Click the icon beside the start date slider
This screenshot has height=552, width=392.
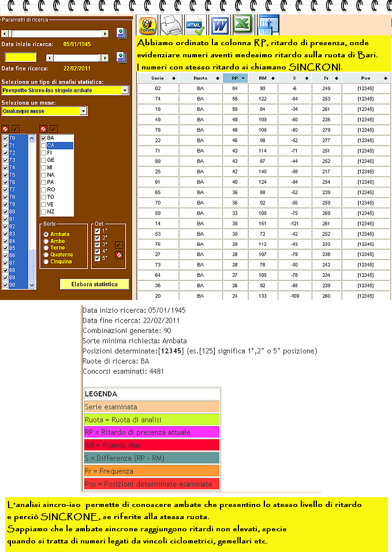pos(121,32)
